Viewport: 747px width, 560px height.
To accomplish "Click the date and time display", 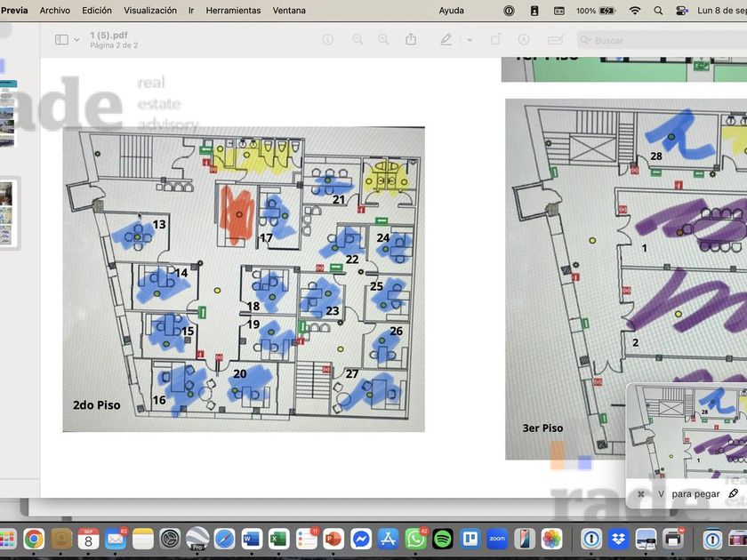I will point(722,11).
